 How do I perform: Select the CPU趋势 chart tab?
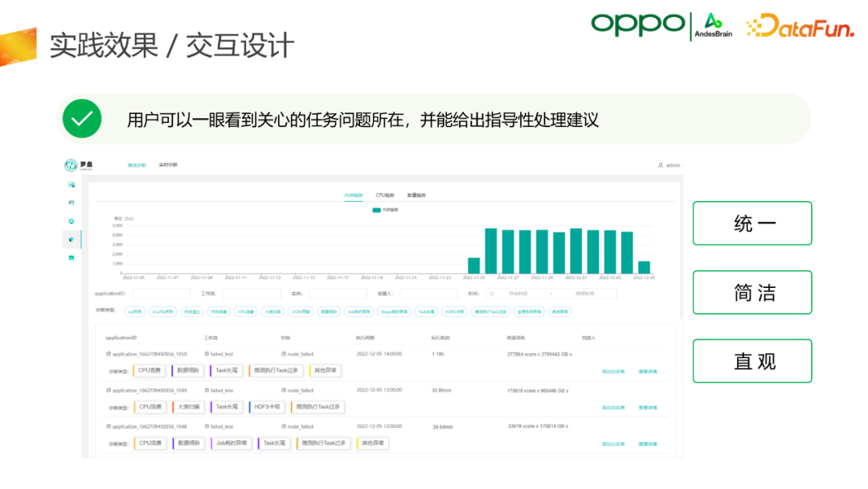(385, 195)
